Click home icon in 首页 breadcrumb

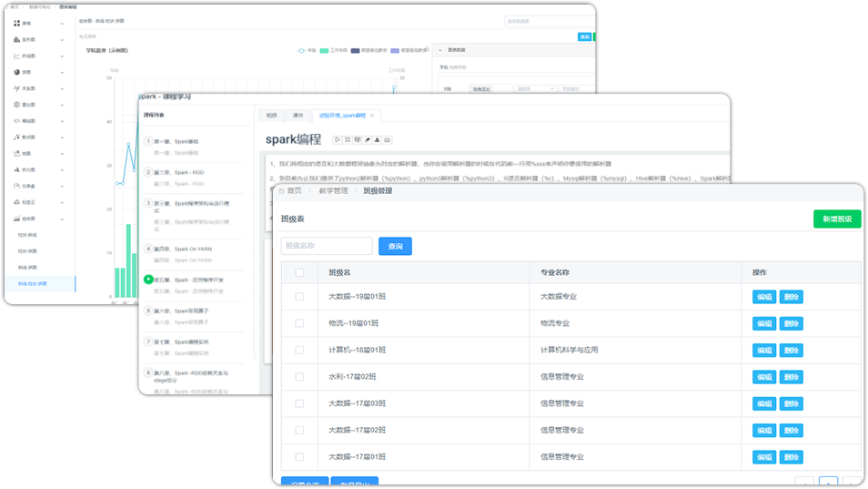pos(281,191)
